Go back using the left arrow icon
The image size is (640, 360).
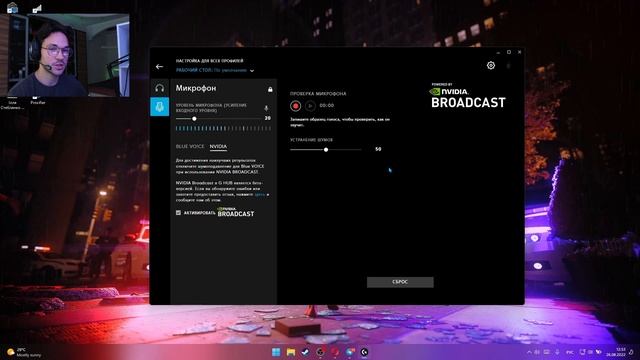(x=159, y=67)
